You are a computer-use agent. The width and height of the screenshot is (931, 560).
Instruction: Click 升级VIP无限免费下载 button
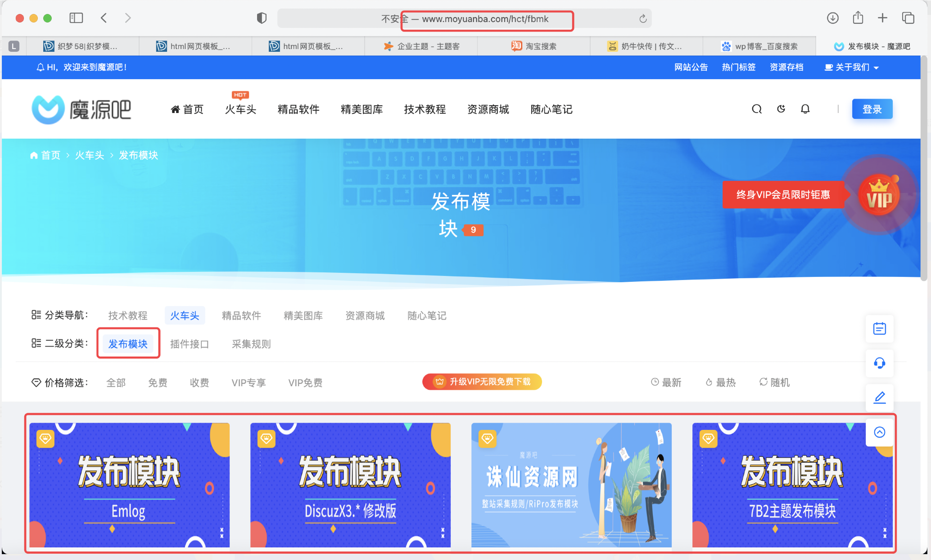pos(482,382)
